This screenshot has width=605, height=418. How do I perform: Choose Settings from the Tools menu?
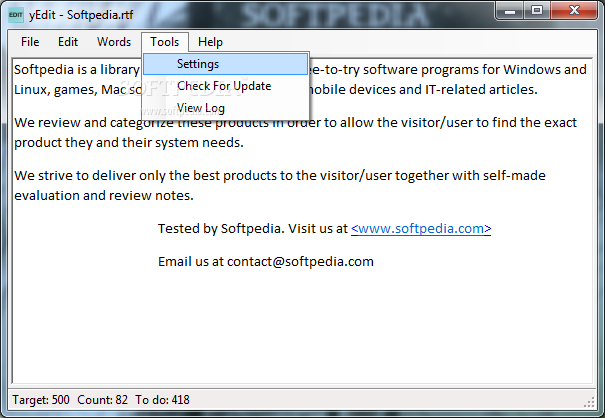click(226, 64)
